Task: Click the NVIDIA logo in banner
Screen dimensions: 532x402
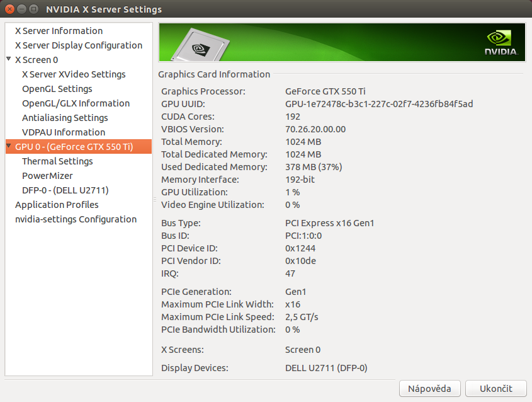Action: point(501,43)
